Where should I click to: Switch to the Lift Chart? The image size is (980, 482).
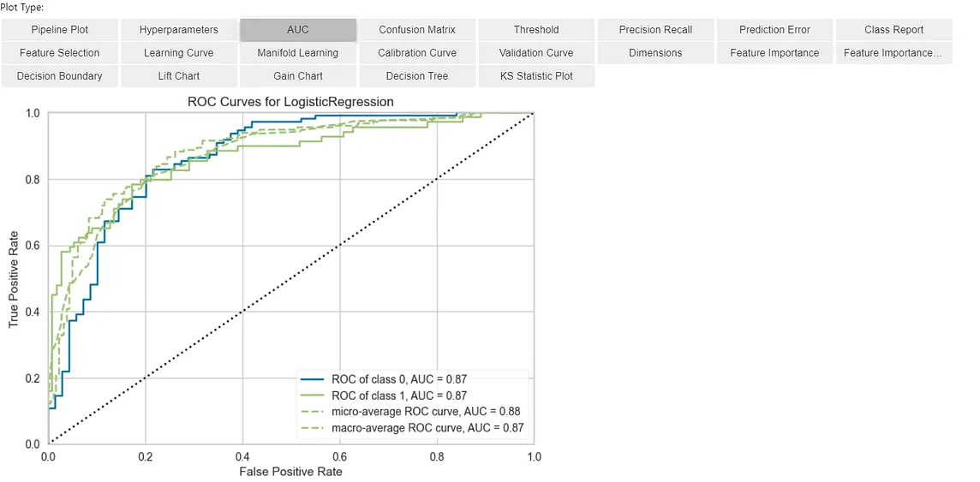point(179,76)
